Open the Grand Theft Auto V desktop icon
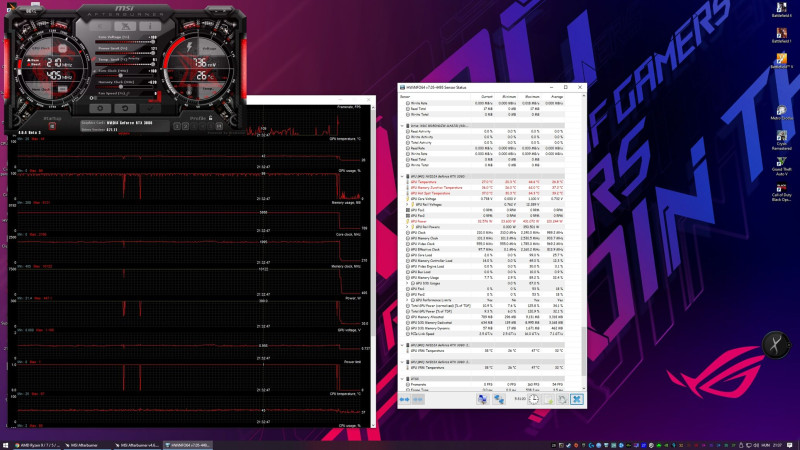The image size is (800, 450). pyautogui.click(x=781, y=167)
